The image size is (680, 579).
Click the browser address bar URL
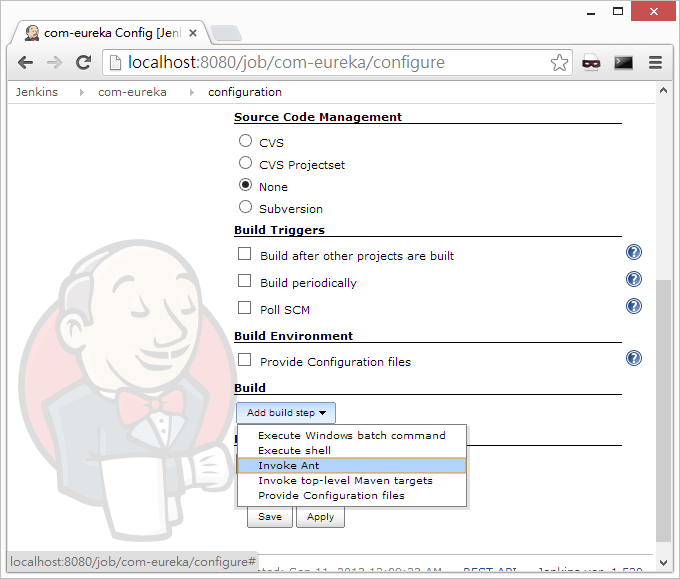[x=300, y=62]
